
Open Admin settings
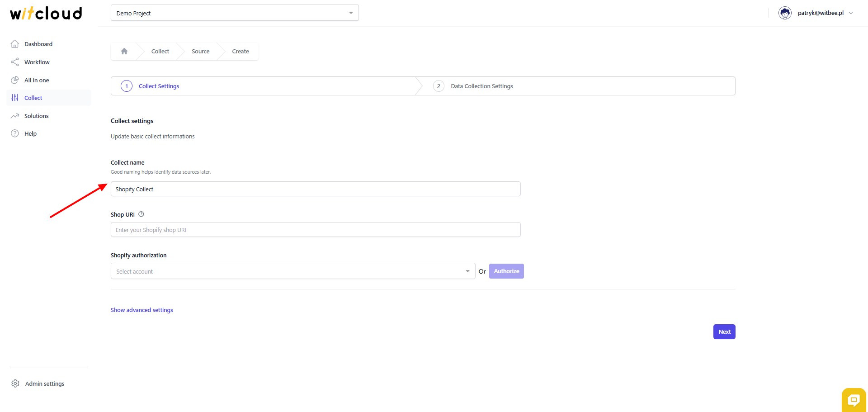[x=45, y=384]
